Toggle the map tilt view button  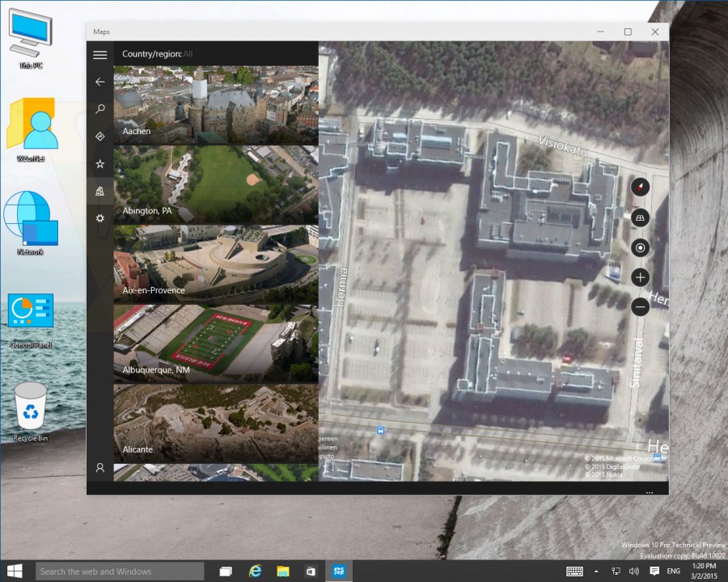coord(641,217)
